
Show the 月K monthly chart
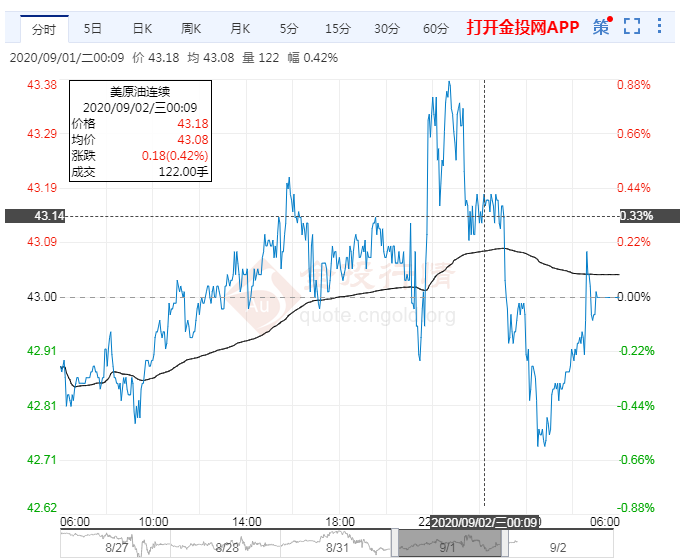[241, 28]
